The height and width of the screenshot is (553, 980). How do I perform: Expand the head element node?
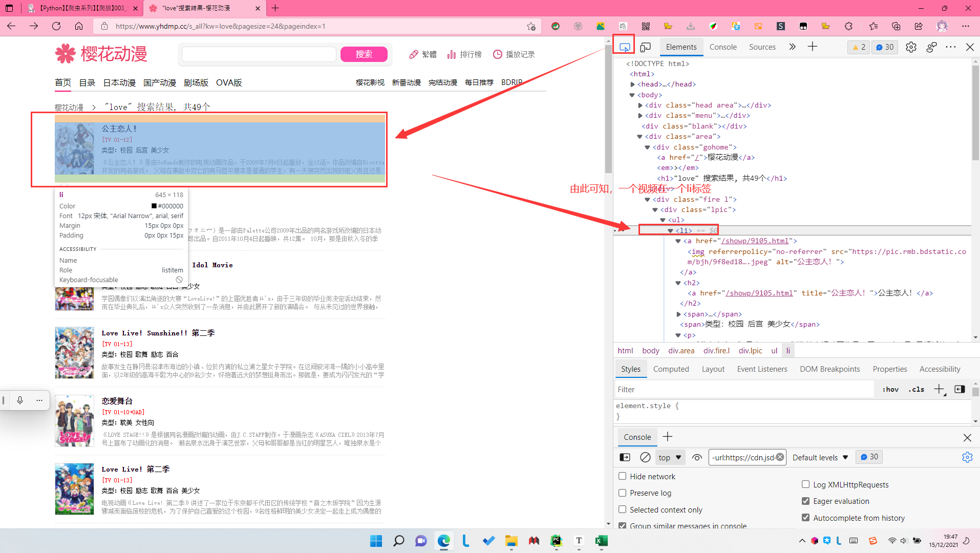[632, 84]
